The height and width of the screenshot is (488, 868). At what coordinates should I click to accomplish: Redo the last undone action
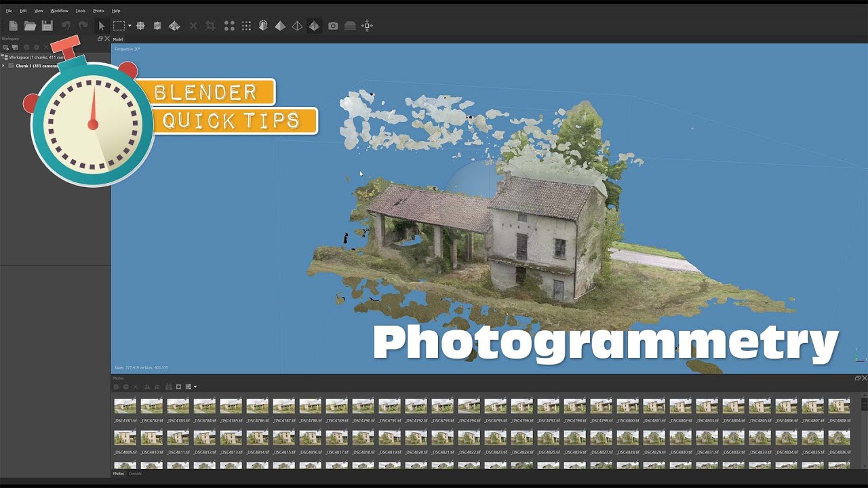tap(83, 26)
